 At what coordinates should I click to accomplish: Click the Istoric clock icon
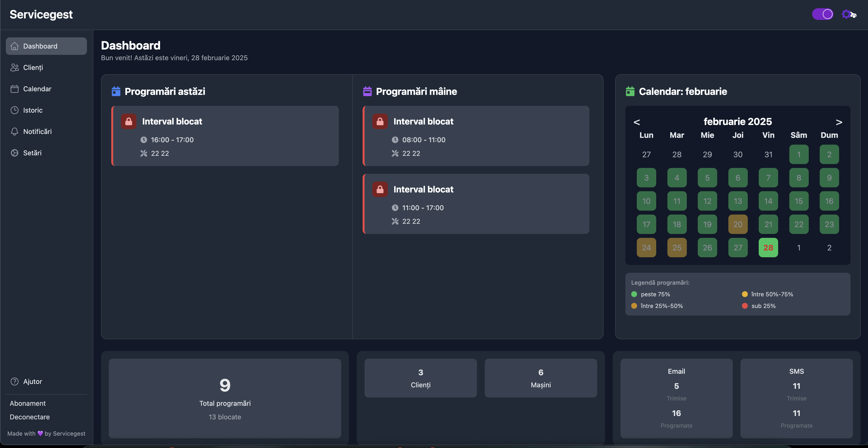click(x=15, y=110)
